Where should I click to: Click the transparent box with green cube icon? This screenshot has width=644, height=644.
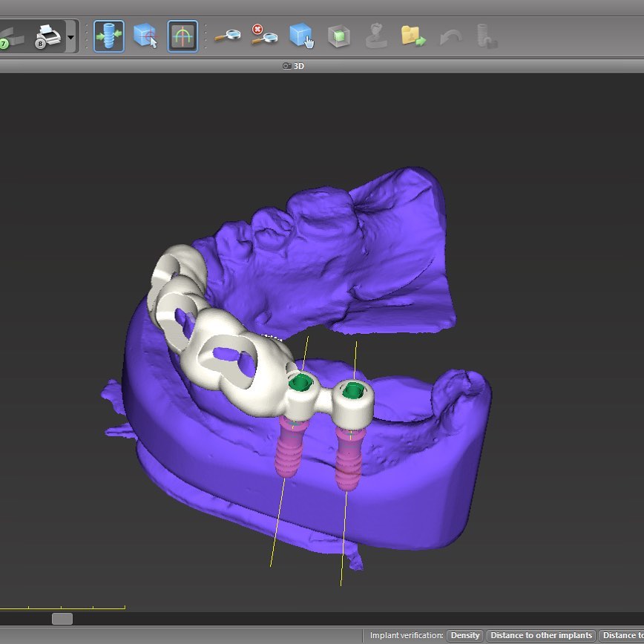click(x=339, y=36)
